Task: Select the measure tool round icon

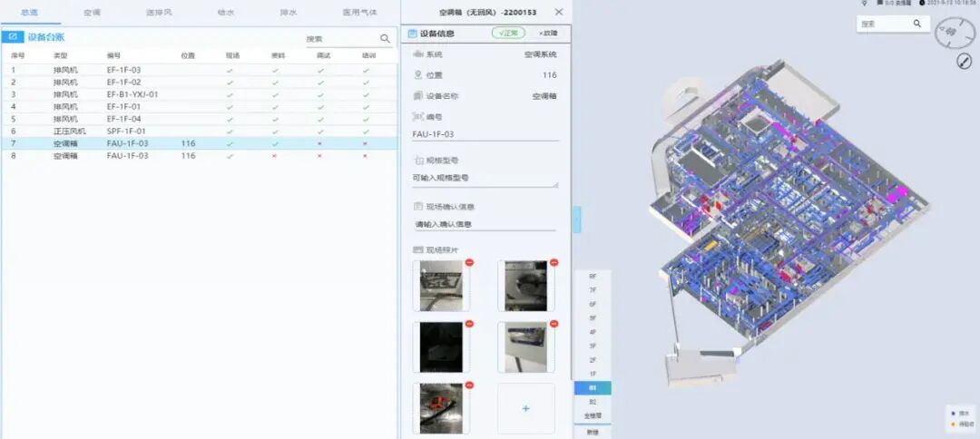Action: [965, 61]
